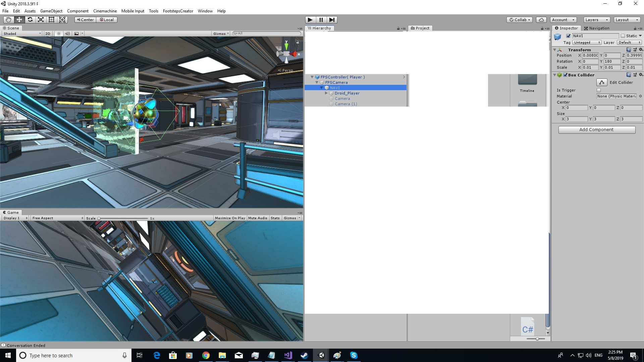Screen dimensions: 644x362
Task: Switch to the Navigation tab
Action: click(596, 28)
